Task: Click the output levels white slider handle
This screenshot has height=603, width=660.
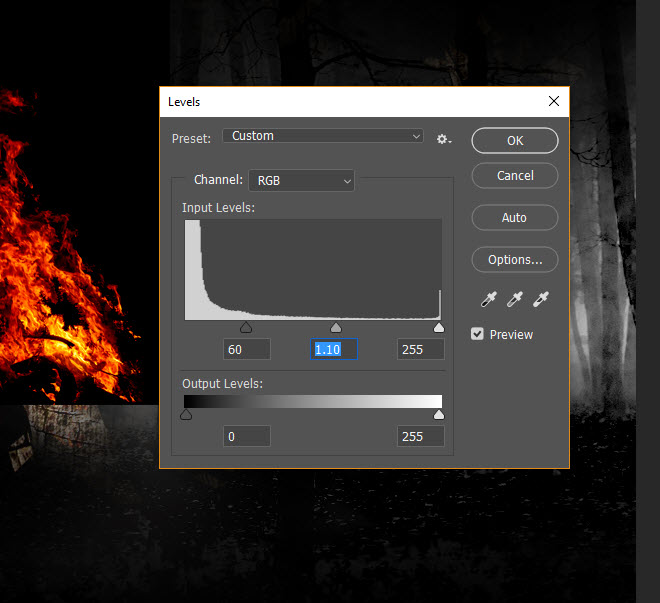Action: pos(438,414)
